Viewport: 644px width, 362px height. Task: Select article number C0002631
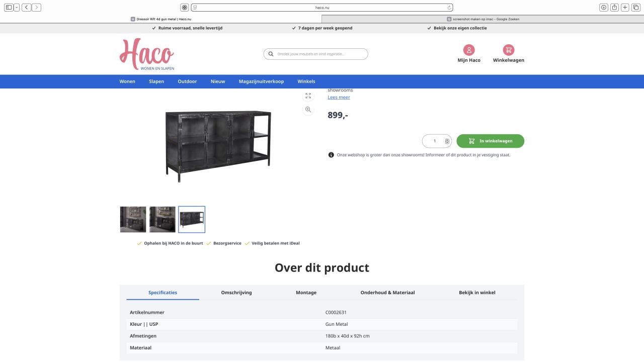tap(336, 313)
